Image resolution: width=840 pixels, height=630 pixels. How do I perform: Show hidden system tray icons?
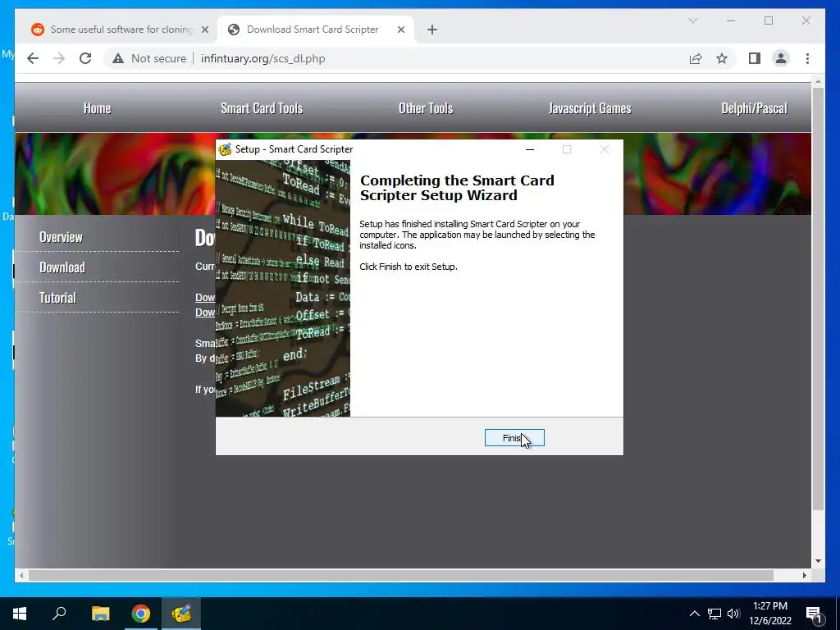point(694,614)
